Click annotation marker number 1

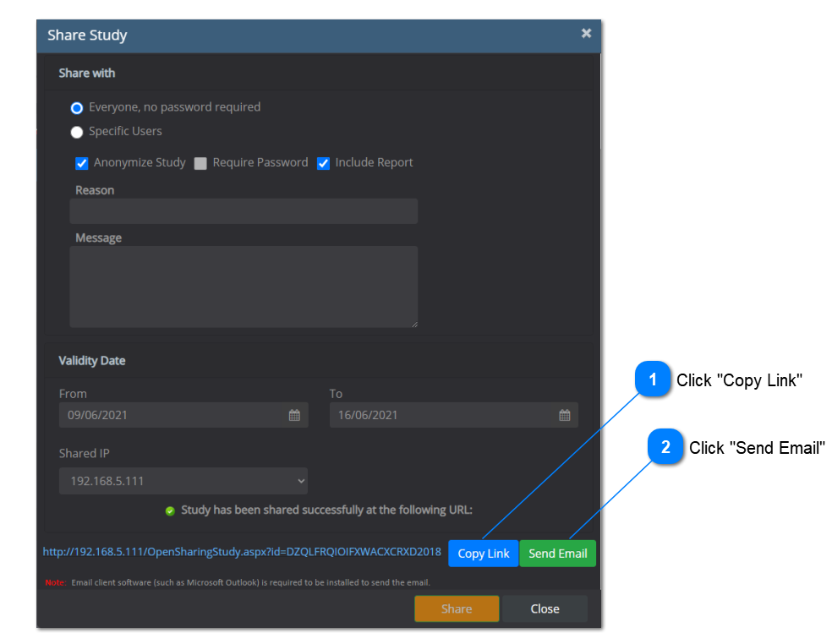click(651, 380)
